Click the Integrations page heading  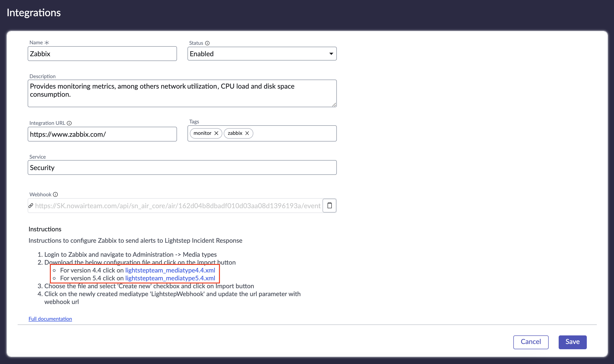tap(34, 13)
